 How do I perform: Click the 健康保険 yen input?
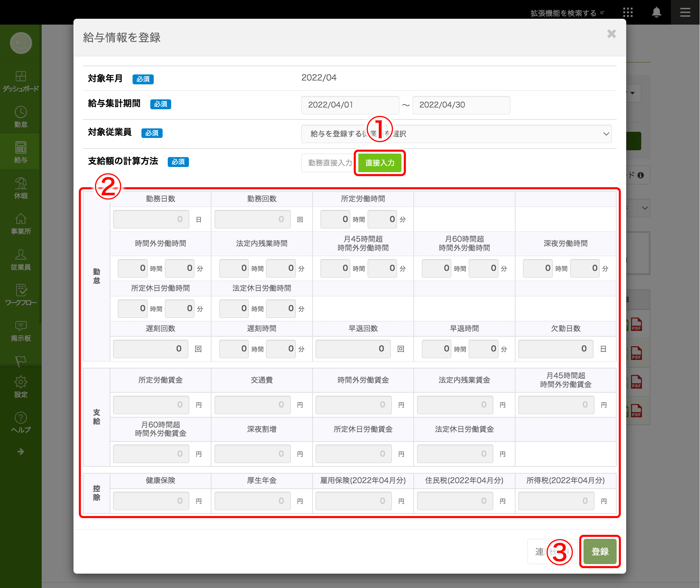click(x=151, y=501)
